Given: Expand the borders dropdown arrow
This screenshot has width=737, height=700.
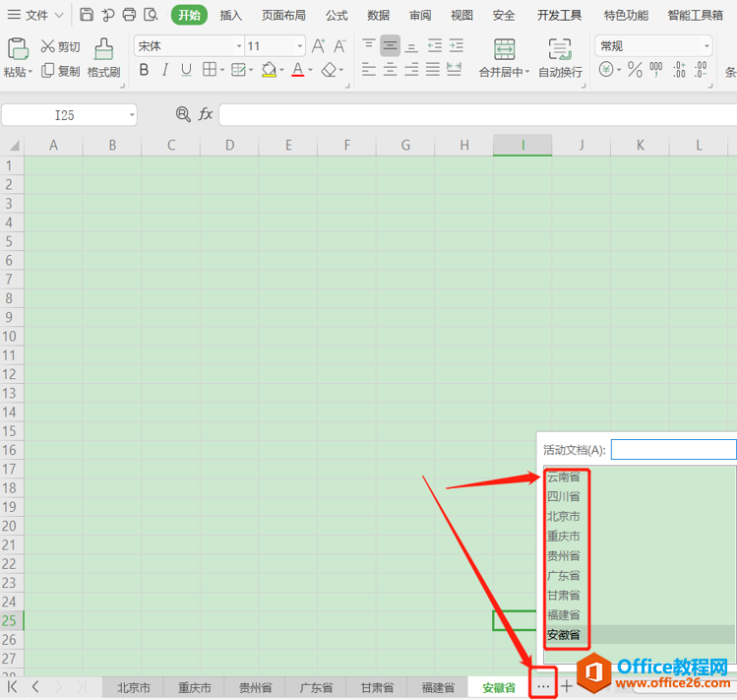Looking at the screenshot, I should (x=221, y=70).
